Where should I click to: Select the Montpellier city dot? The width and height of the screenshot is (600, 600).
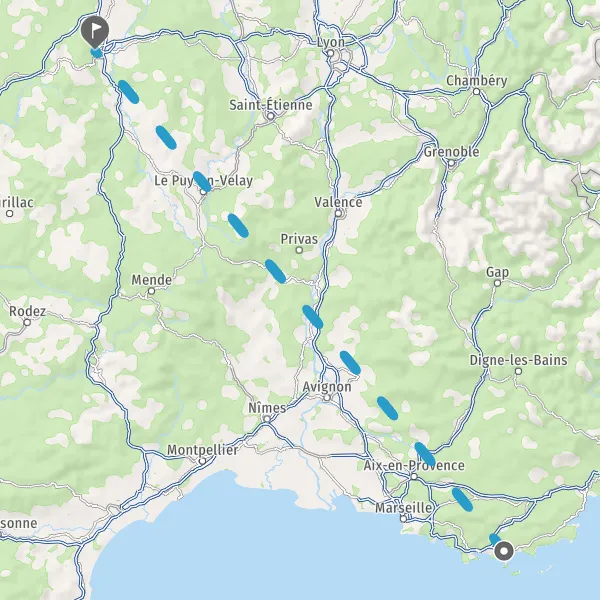(202, 461)
